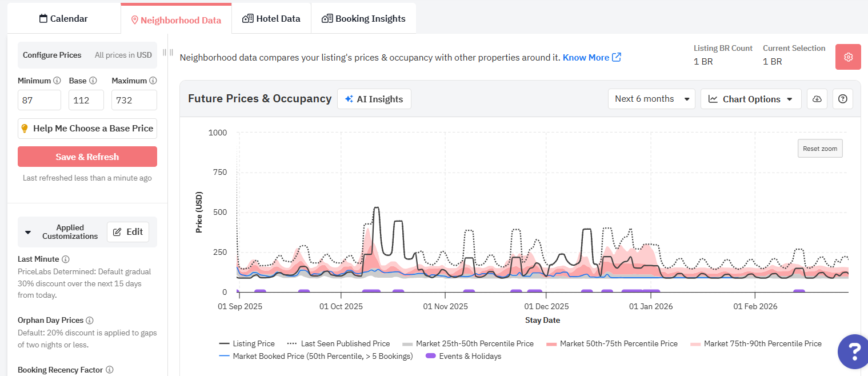
Task: Click the download chart icon
Action: click(x=817, y=99)
